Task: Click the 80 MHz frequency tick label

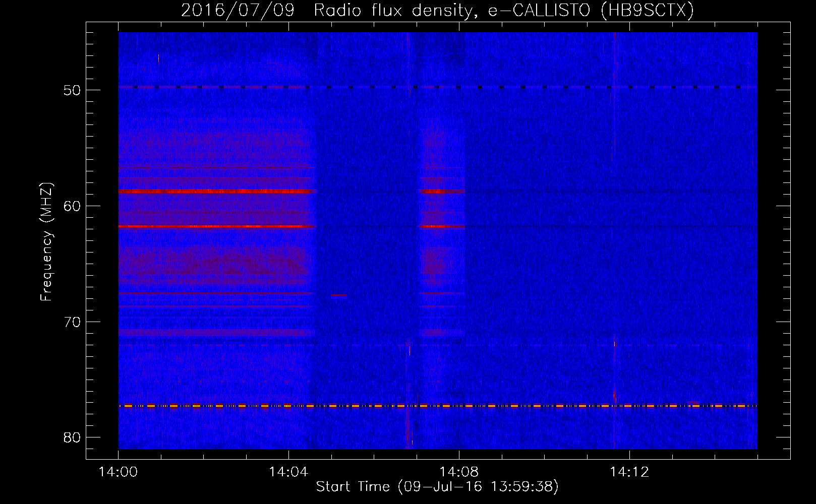Action: (x=72, y=437)
